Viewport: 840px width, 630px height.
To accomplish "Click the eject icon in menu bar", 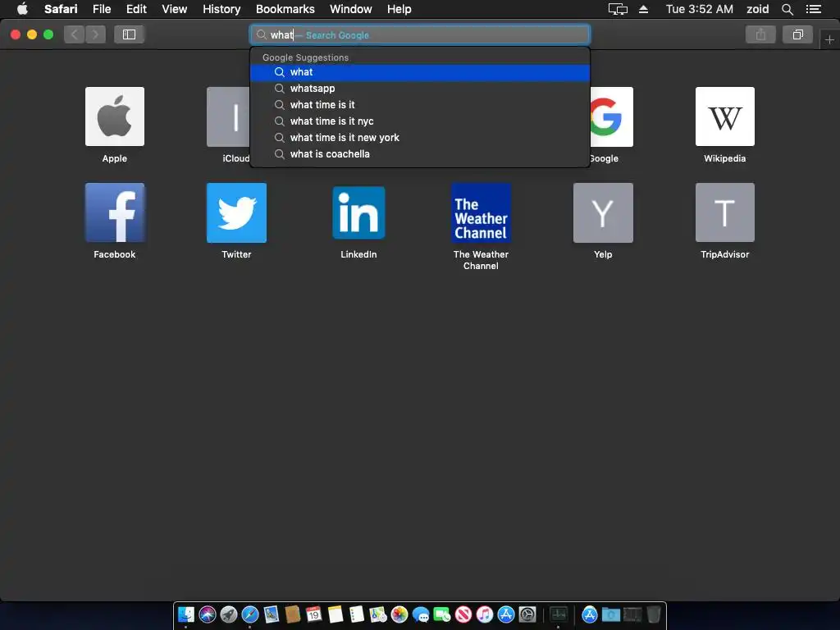I will [x=643, y=9].
